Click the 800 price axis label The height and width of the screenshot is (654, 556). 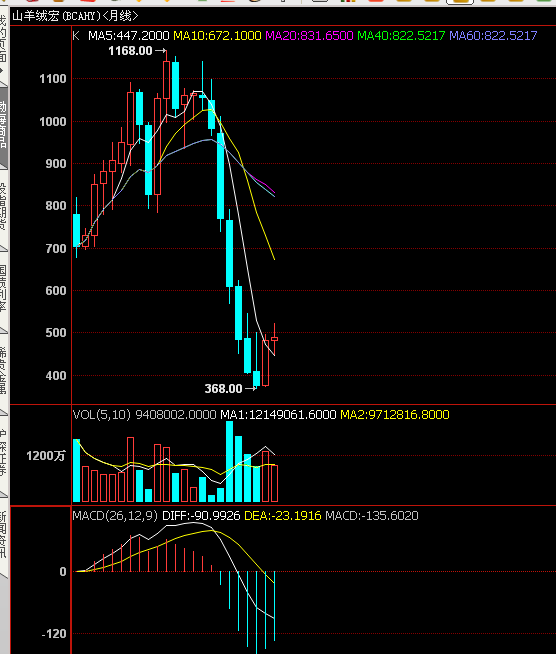pos(56,206)
